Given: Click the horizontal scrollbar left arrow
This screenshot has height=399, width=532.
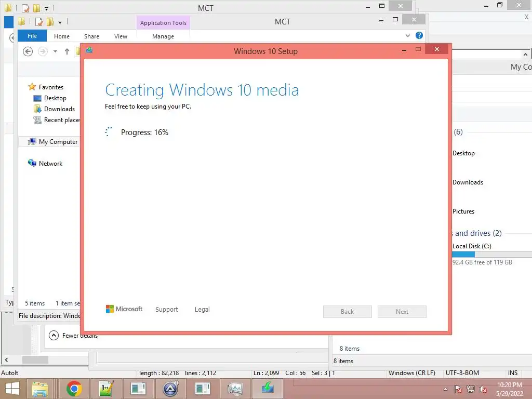Looking at the screenshot, I should (x=6, y=360).
